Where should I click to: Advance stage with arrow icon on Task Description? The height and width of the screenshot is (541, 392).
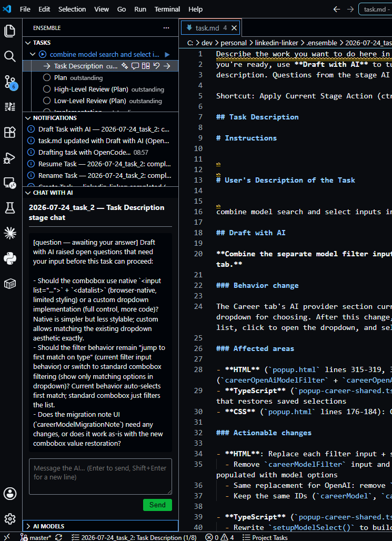point(167,66)
